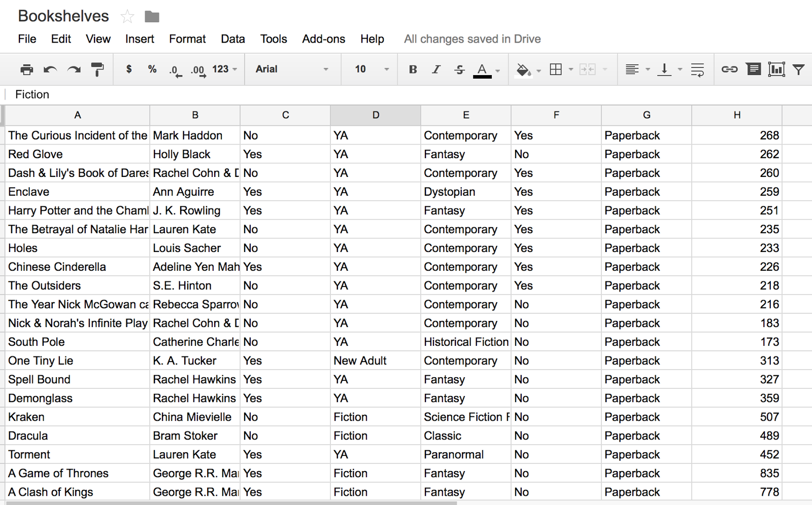Format as percent
812x505 pixels.
pos(152,69)
